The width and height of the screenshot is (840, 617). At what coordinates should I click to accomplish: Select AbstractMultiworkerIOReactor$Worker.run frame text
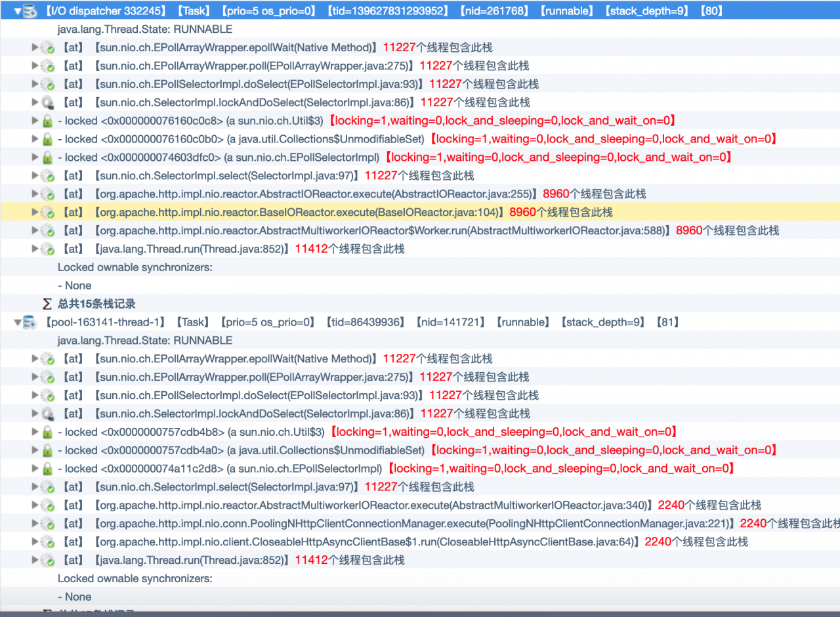click(x=383, y=230)
